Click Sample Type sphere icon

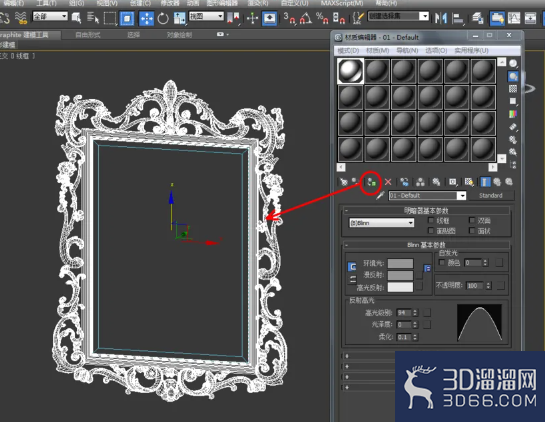(x=513, y=63)
